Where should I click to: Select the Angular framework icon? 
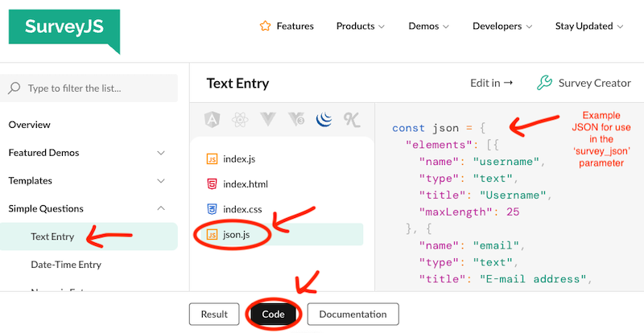pos(213,120)
